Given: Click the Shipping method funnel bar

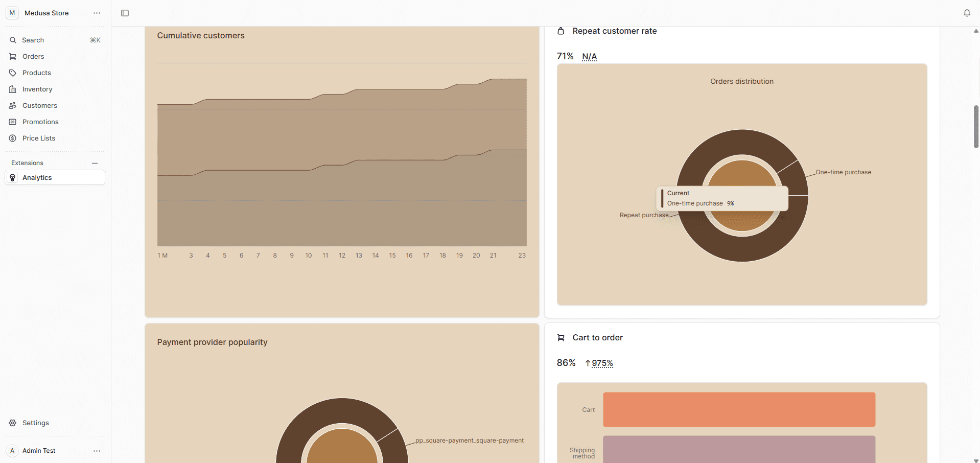Looking at the screenshot, I should [739, 450].
